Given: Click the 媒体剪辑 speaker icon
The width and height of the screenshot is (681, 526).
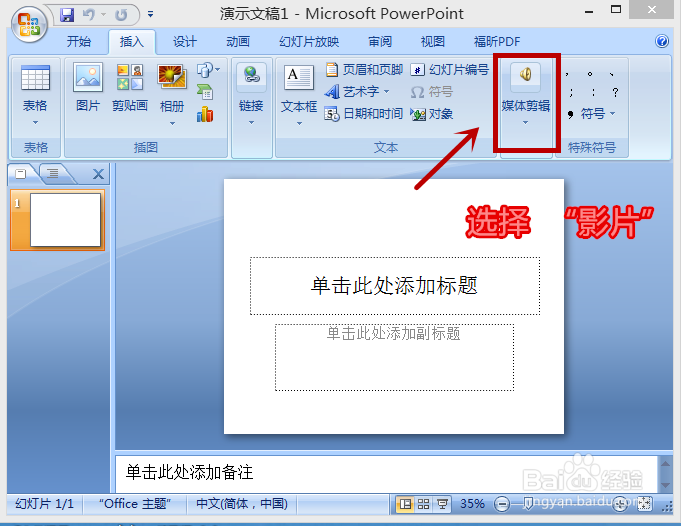Looking at the screenshot, I should (x=525, y=76).
